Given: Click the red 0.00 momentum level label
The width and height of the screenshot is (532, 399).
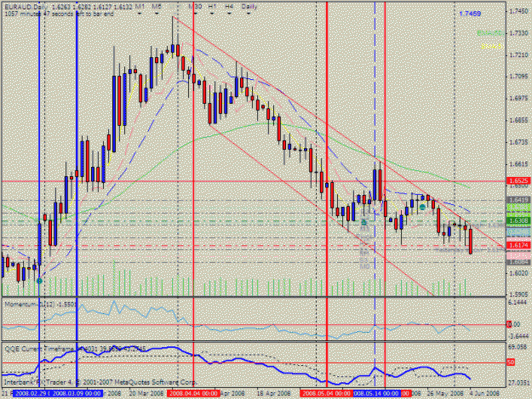Looking at the screenshot, I should 513,325.
